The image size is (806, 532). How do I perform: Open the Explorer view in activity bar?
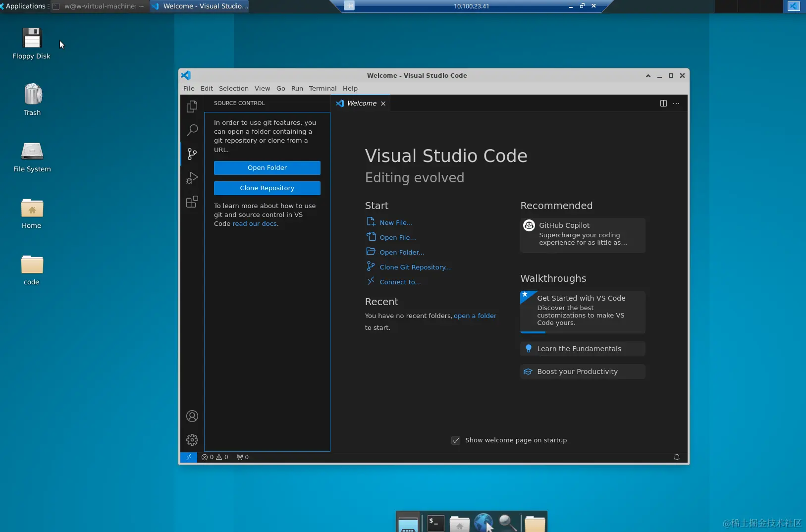[192, 106]
